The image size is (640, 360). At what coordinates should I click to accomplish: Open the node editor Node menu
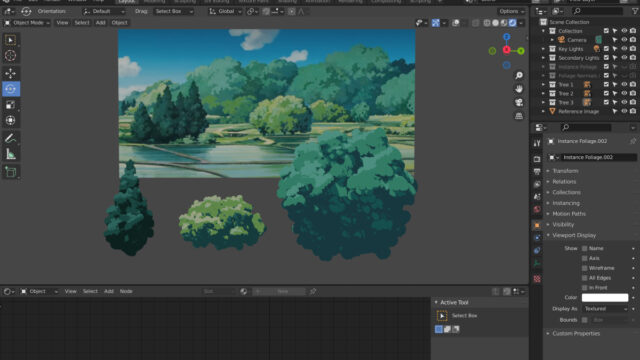[126, 291]
